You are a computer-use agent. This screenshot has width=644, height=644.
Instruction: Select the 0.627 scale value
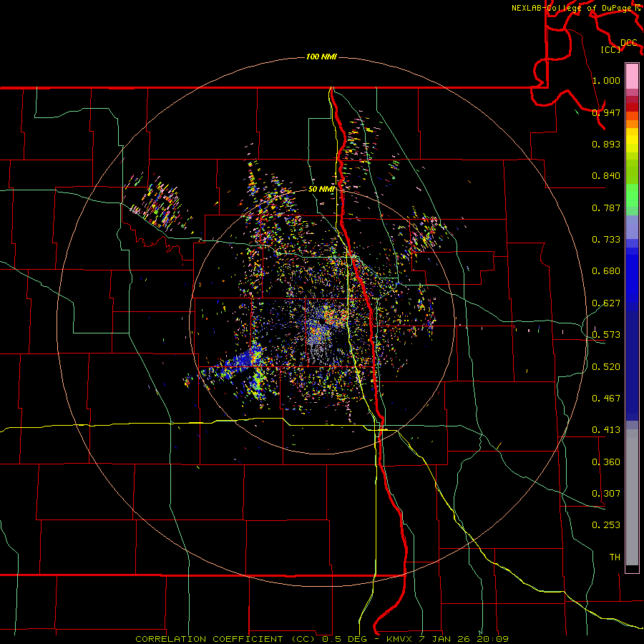(x=606, y=303)
